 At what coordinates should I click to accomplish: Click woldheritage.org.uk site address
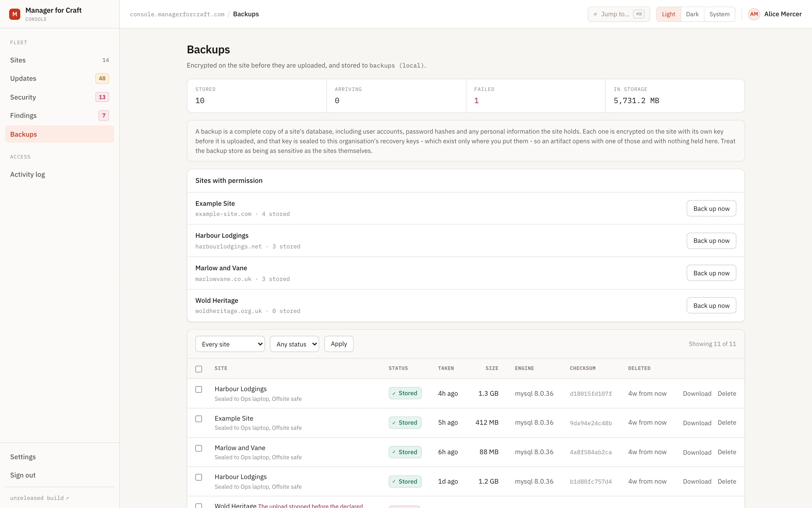(228, 311)
